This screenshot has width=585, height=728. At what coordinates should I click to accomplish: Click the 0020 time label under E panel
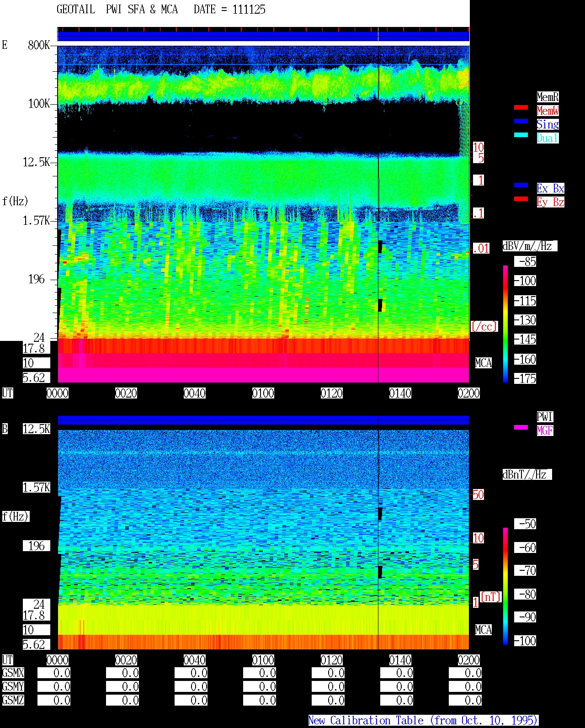pos(126,393)
